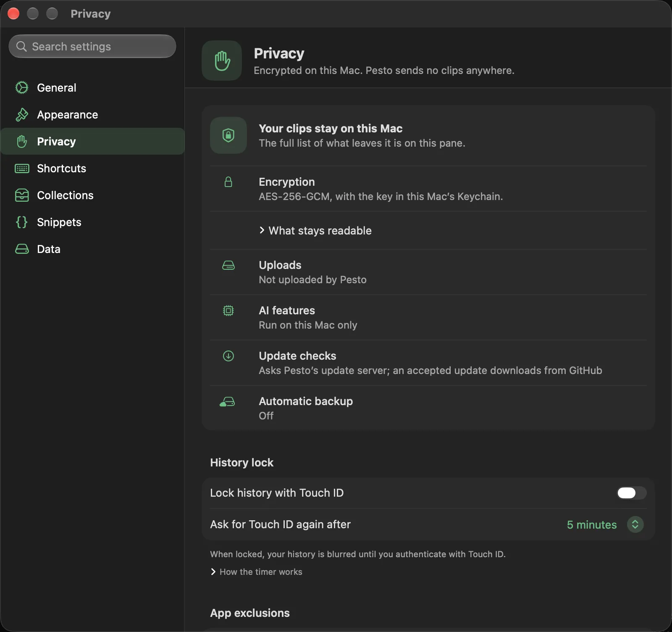Click the Snippets curly braces icon

22,222
